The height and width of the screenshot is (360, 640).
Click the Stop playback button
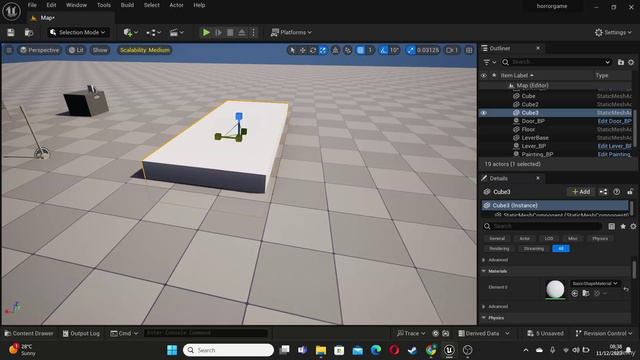coord(230,32)
